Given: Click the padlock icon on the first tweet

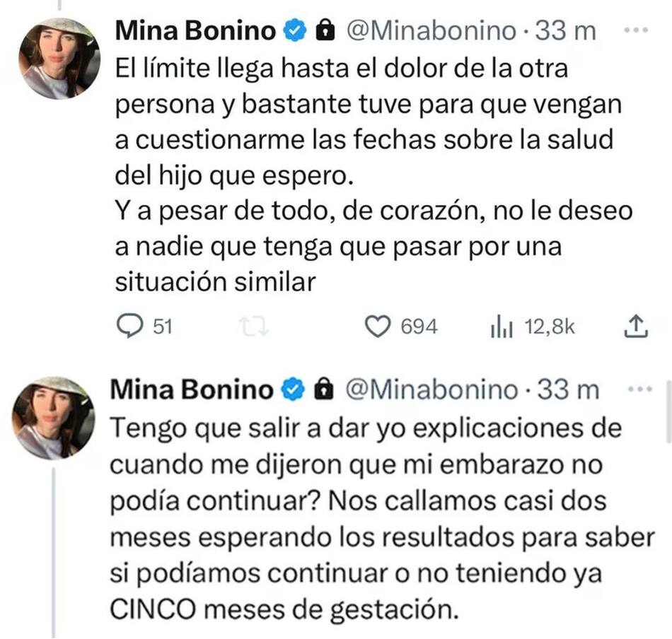Looking at the screenshot, I should coord(324,30).
